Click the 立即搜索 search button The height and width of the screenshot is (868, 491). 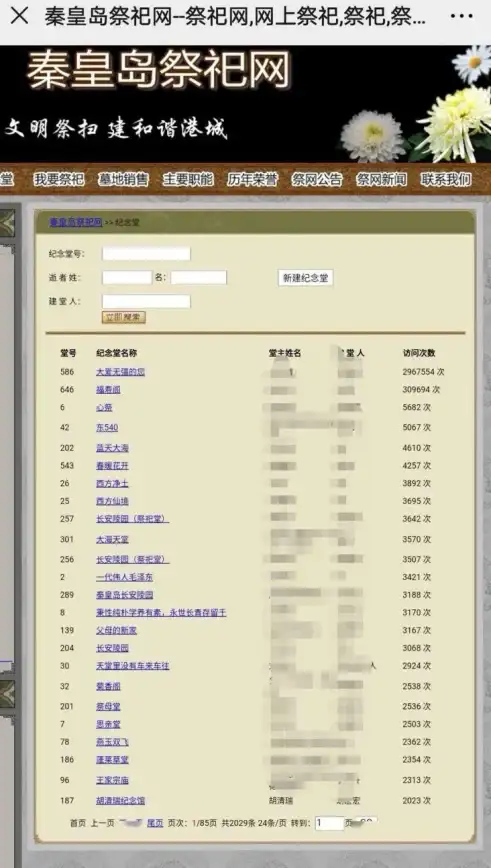point(123,317)
